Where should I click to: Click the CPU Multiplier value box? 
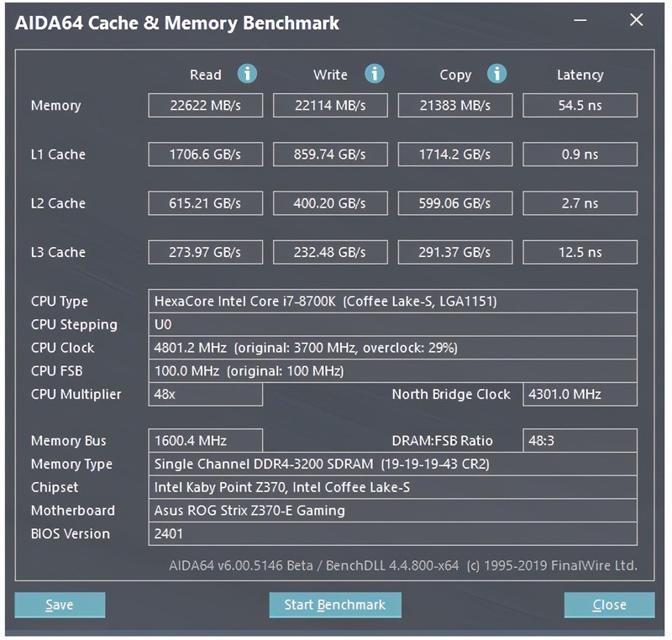coord(205,394)
